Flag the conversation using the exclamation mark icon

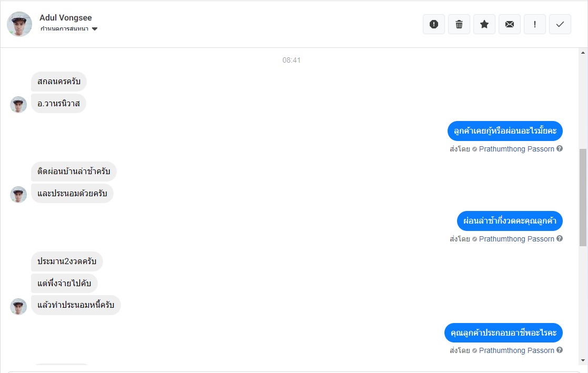pyautogui.click(x=535, y=24)
